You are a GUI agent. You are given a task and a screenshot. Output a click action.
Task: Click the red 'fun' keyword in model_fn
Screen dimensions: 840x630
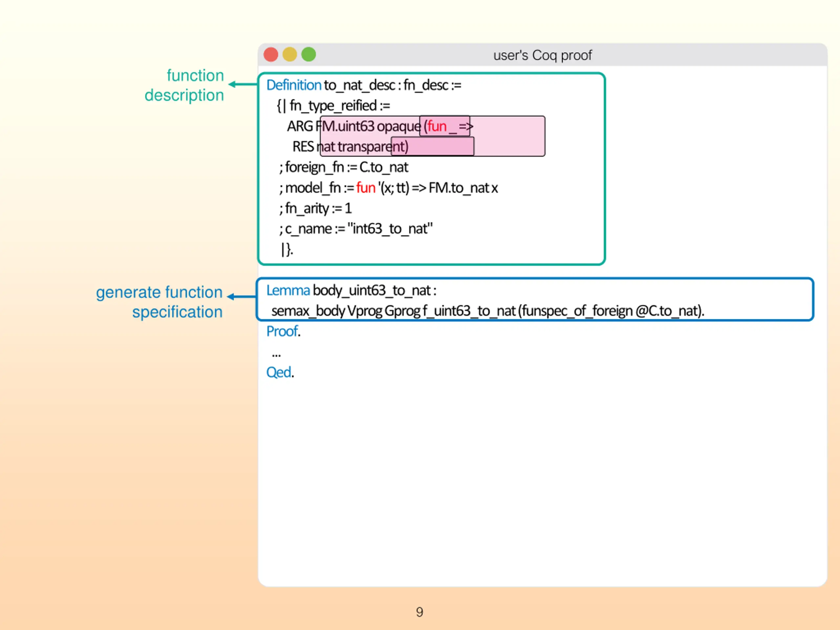(x=366, y=188)
